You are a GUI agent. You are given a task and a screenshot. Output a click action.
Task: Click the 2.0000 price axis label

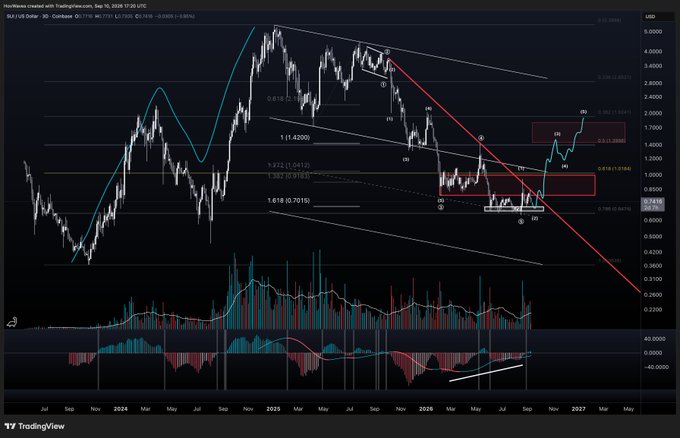(x=653, y=113)
